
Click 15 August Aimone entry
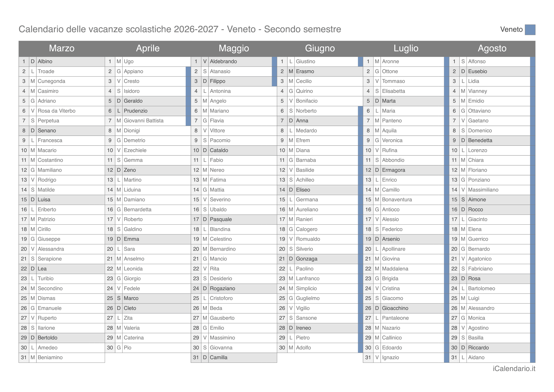(492, 200)
